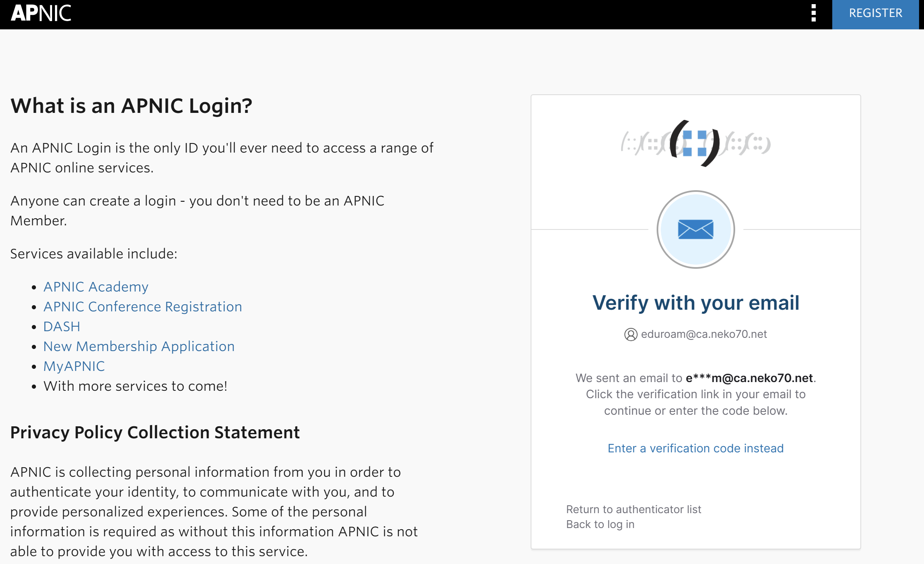
Task: Click the REGISTER button
Action: (876, 13)
